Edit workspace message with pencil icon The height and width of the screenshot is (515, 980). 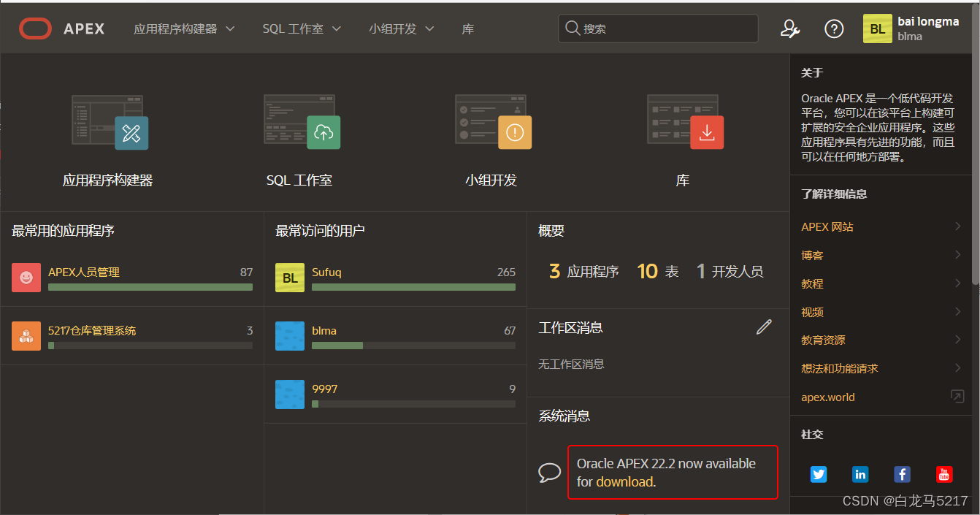click(764, 327)
